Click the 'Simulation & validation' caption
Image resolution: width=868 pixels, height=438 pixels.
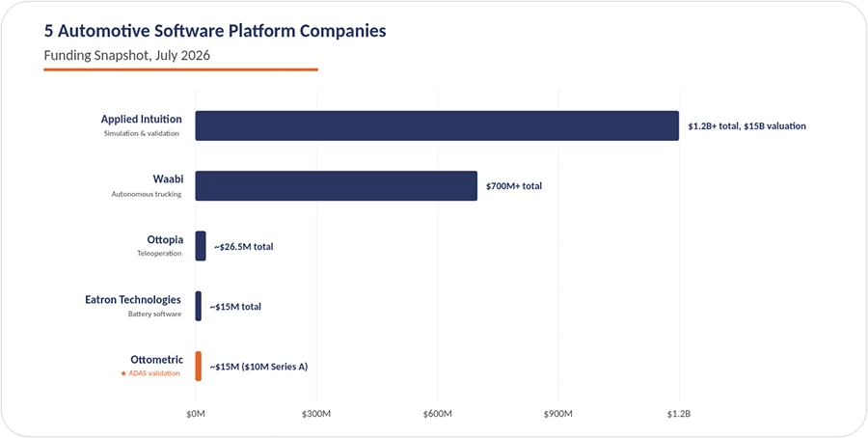pyautogui.click(x=142, y=133)
